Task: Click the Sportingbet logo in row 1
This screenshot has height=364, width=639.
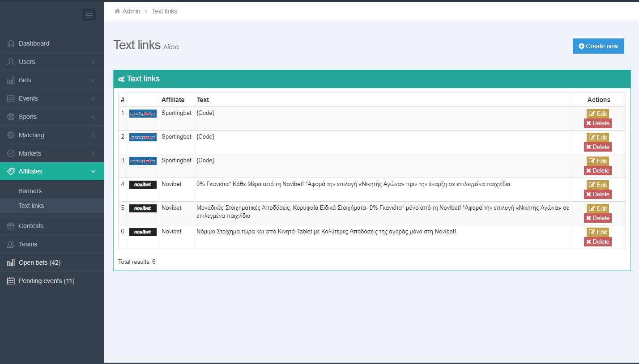Action: [x=143, y=114]
